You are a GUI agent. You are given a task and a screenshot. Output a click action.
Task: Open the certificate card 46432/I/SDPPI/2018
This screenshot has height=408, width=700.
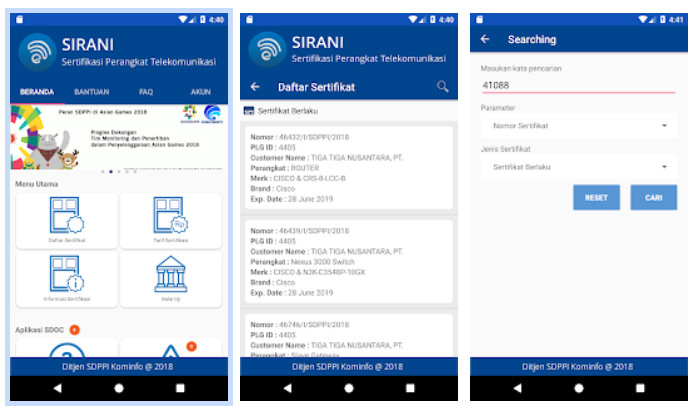[347, 168]
